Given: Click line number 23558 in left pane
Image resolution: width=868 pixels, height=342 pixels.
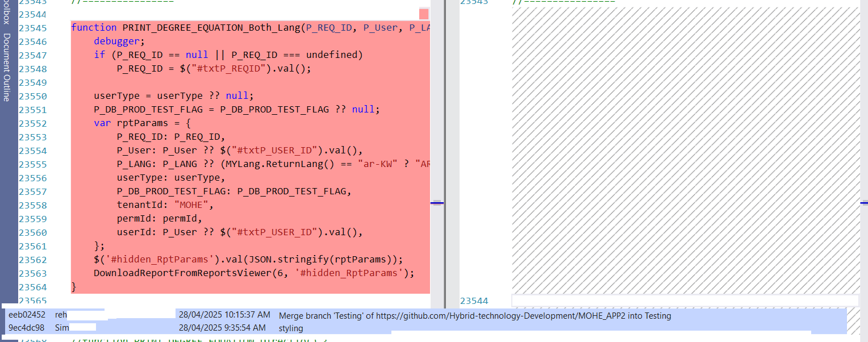Looking at the screenshot, I should click(x=33, y=205).
